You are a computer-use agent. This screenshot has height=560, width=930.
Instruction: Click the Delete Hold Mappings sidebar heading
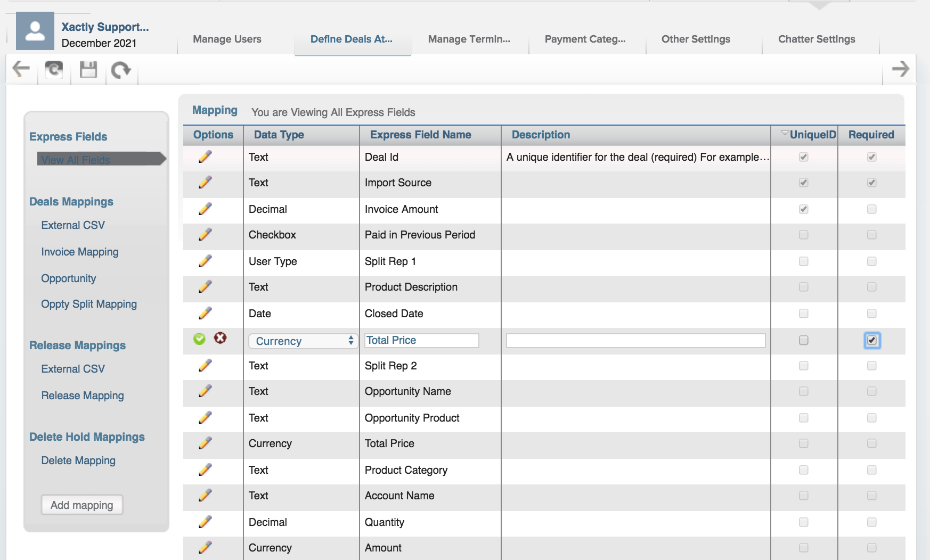(x=87, y=437)
